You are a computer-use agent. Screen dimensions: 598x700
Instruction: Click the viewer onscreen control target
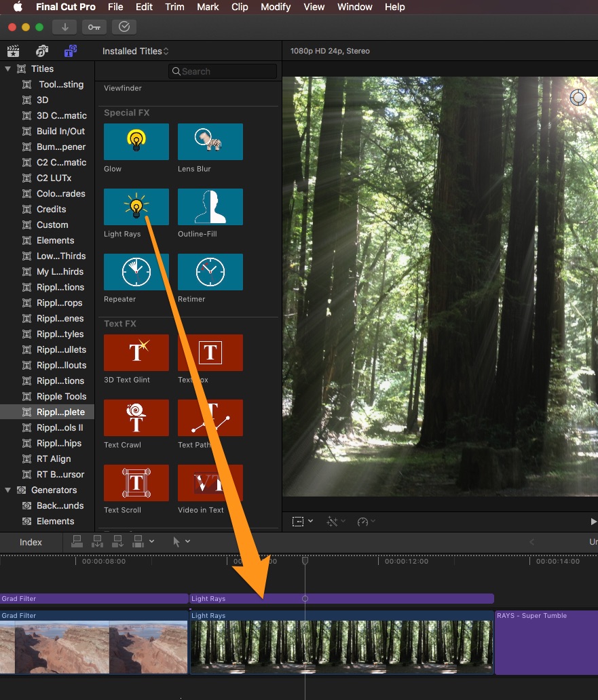coord(578,97)
